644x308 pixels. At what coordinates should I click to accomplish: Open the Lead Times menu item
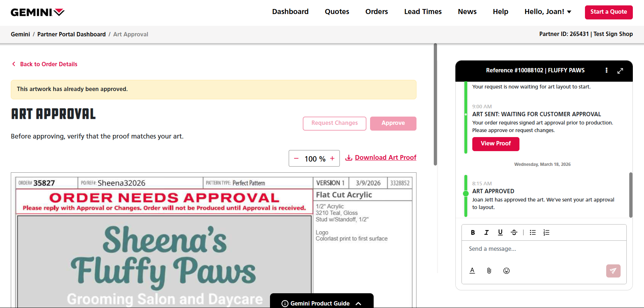(x=423, y=12)
